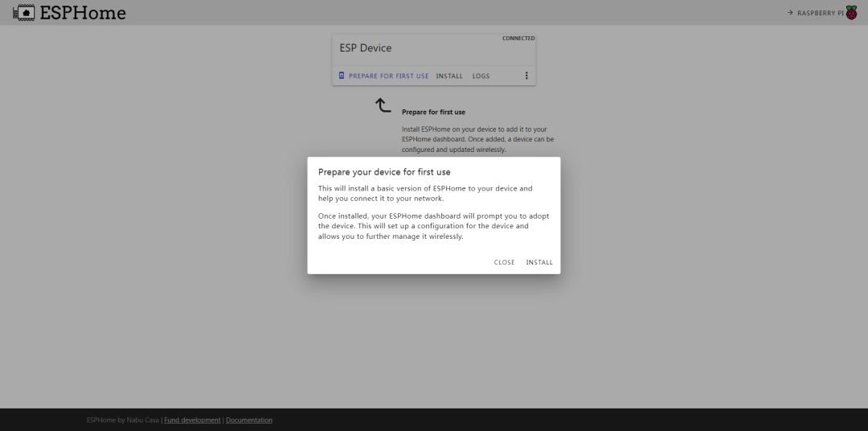Click the dialog heading text

point(384,172)
